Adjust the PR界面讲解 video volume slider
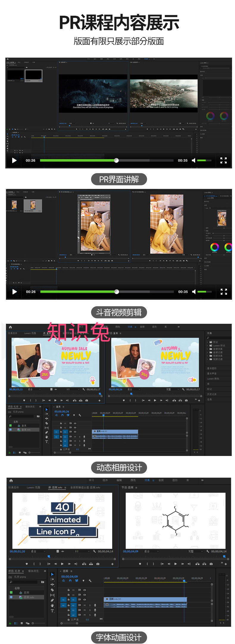235x644 pixels. pyautogui.click(x=204, y=160)
